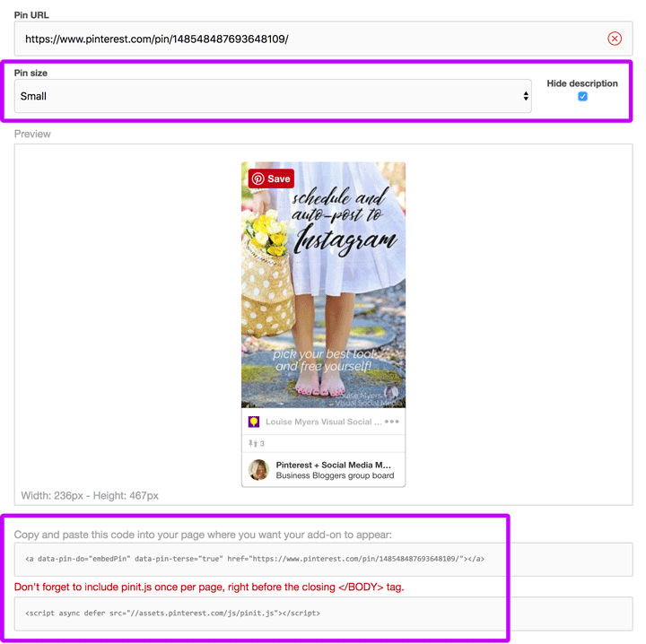Viewport: 646px width, 644px height.
Task: Click the purple Louise Myers source icon
Action: (254, 422)
